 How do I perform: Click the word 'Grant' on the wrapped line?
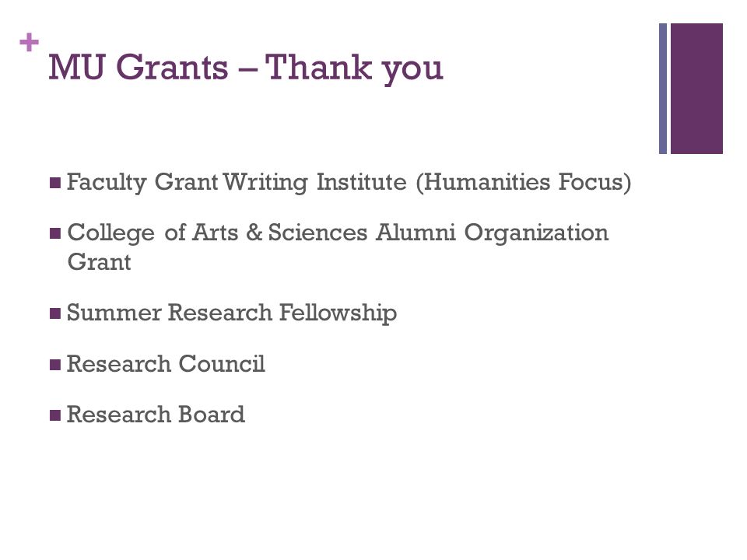click(99, 262)
